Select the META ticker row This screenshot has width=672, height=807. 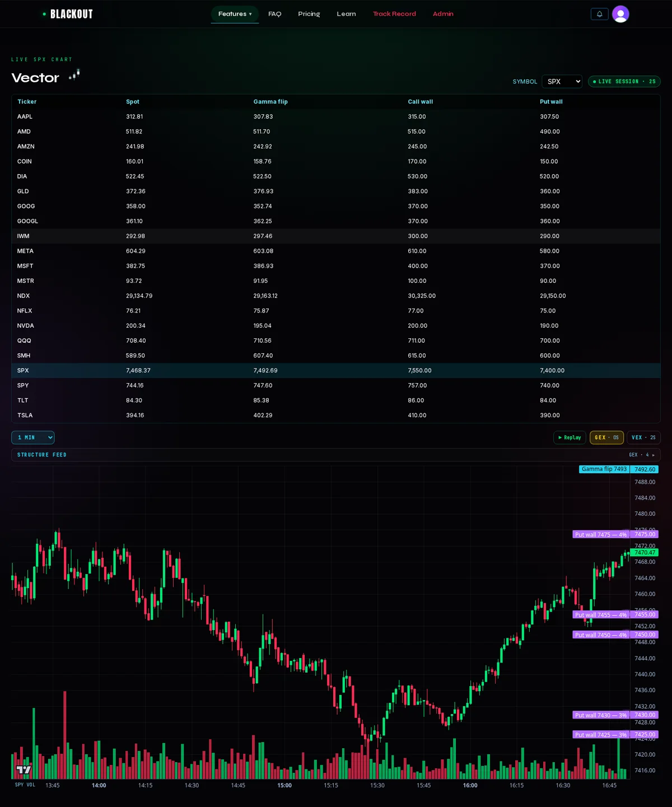336,251
